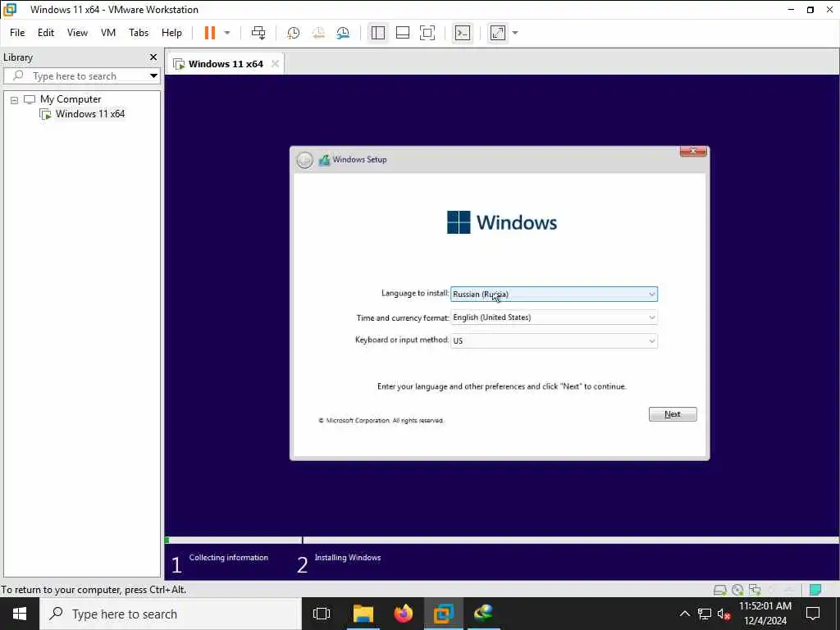Open the Time and currency format dropdown

pos(554,317)
